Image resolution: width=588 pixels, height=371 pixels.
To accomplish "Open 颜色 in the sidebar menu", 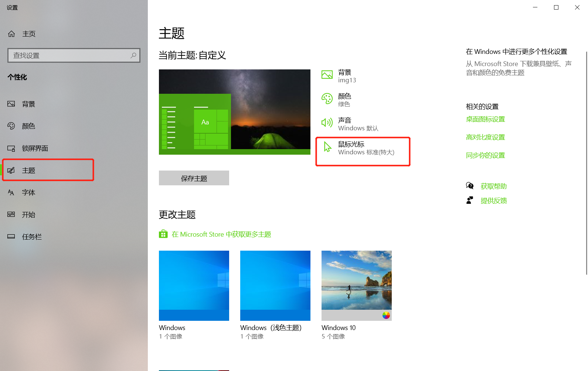I will tap(74, 126).
